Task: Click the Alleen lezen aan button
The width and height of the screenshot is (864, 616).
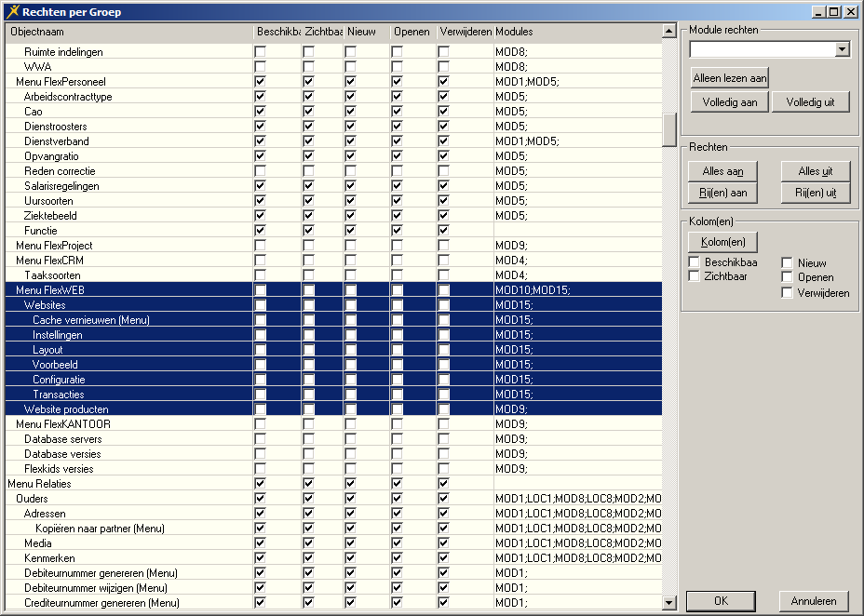Action: (x=730, y=78)
